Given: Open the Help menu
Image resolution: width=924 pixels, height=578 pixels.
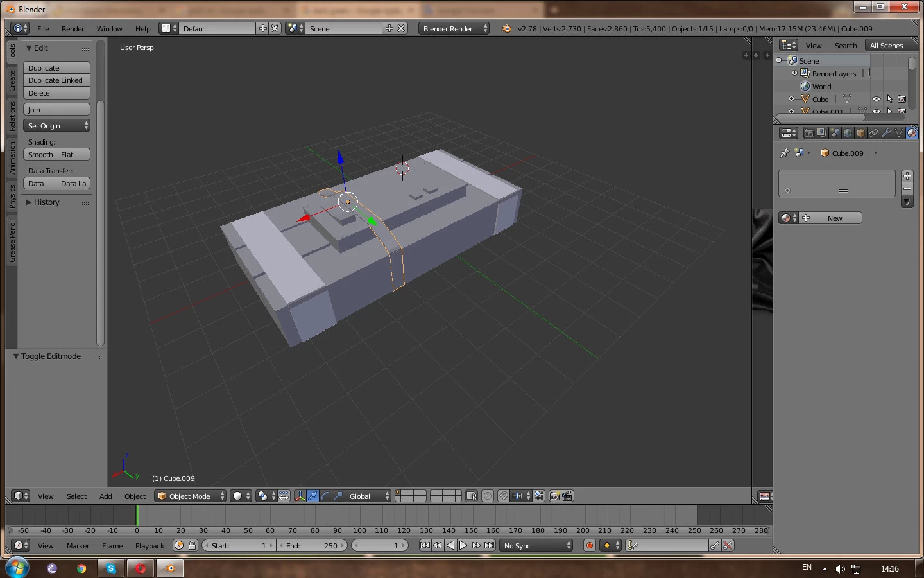Looking at the screenshot, I should (142, 28).
